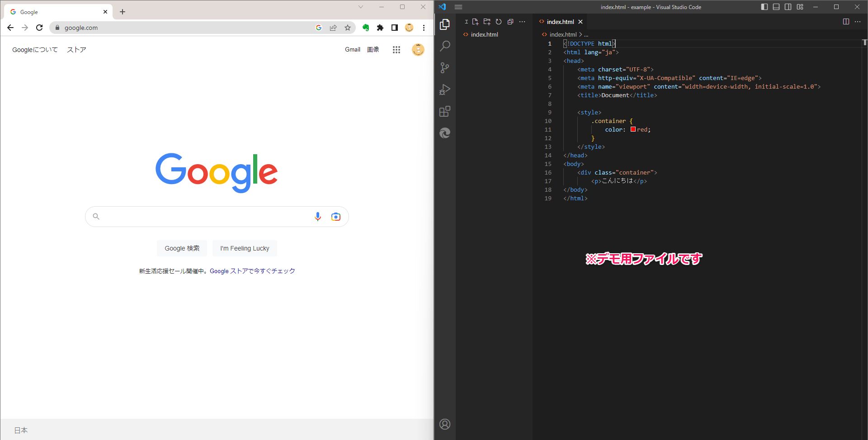Open Chrome Extensions puzzle menu

[x=380, y=28]
